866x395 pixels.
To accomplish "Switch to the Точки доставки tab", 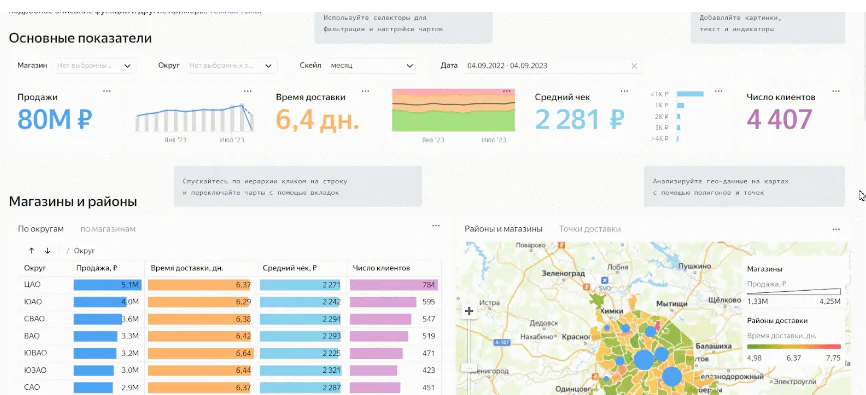I will 589,229.
